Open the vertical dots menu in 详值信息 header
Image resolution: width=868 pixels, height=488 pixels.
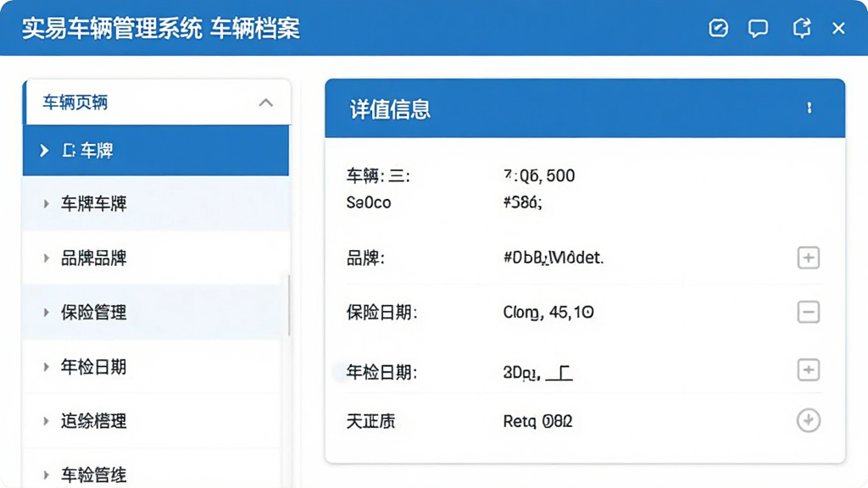[x=810, y=108]
